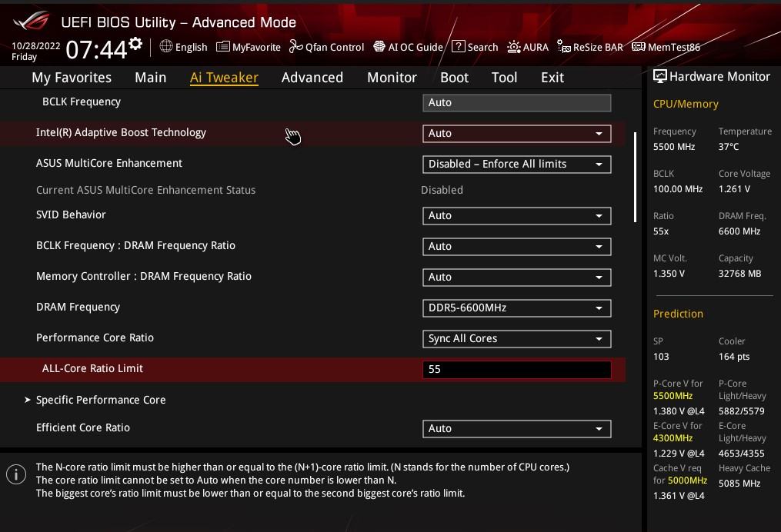781x532 pixels.
Task: Switch to the My Favorites tab
Action: click(x=72, y=78)
